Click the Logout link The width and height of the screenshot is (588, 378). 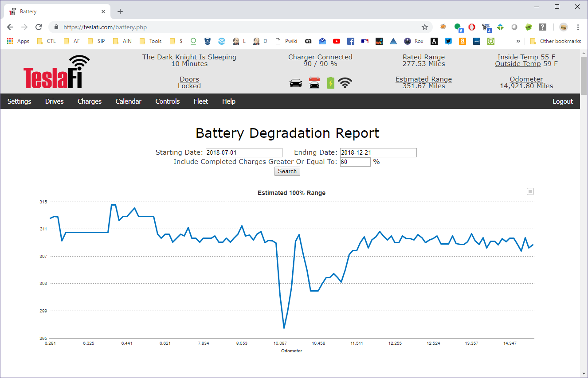tap(563, 101)
